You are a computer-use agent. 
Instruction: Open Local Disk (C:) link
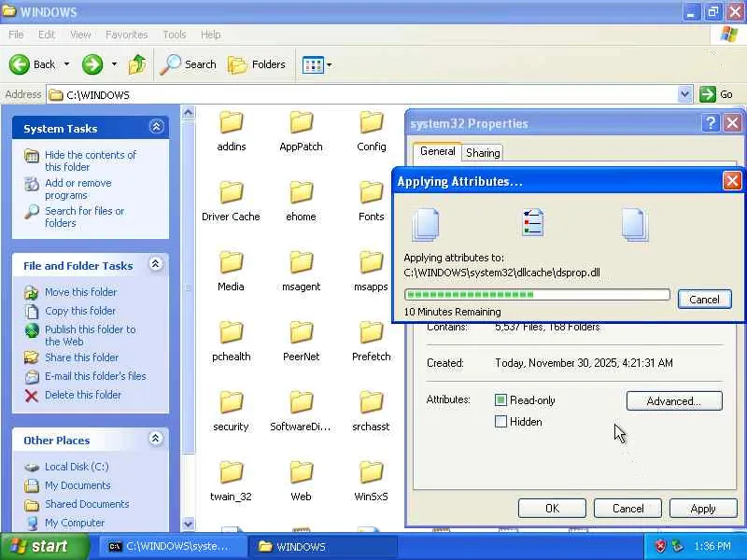(x=77, y=467)
